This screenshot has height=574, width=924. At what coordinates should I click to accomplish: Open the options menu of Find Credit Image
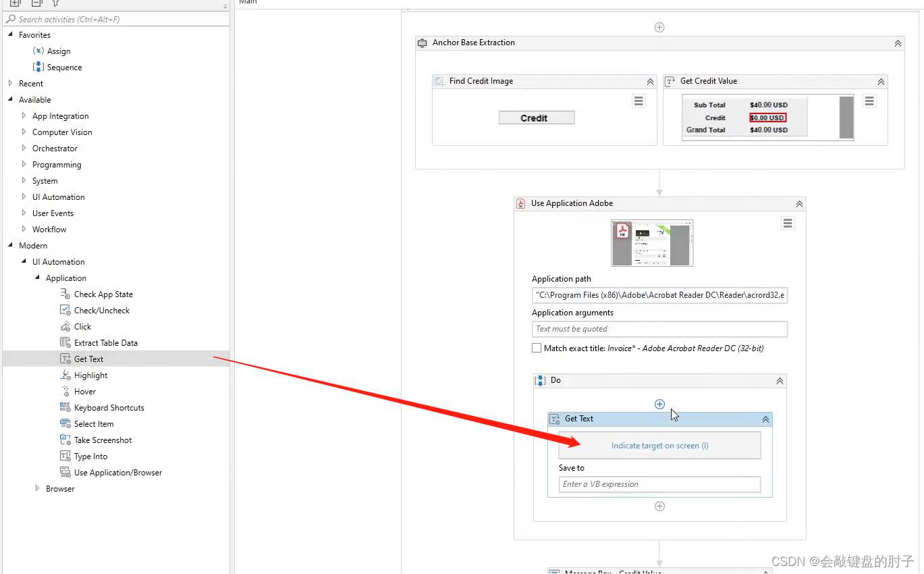638,101
